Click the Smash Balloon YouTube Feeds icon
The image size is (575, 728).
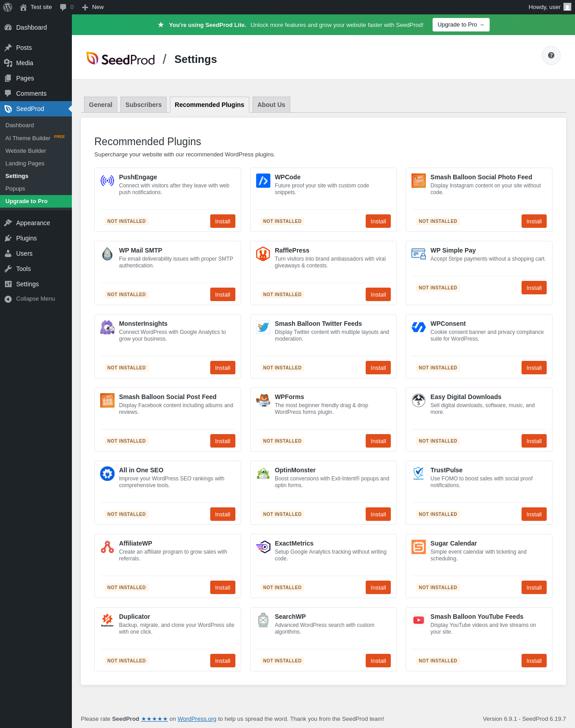click(x=419, y=620)
